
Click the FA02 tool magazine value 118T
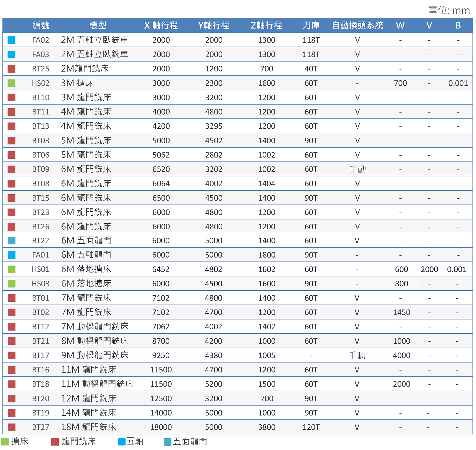[x=311, y=40]
